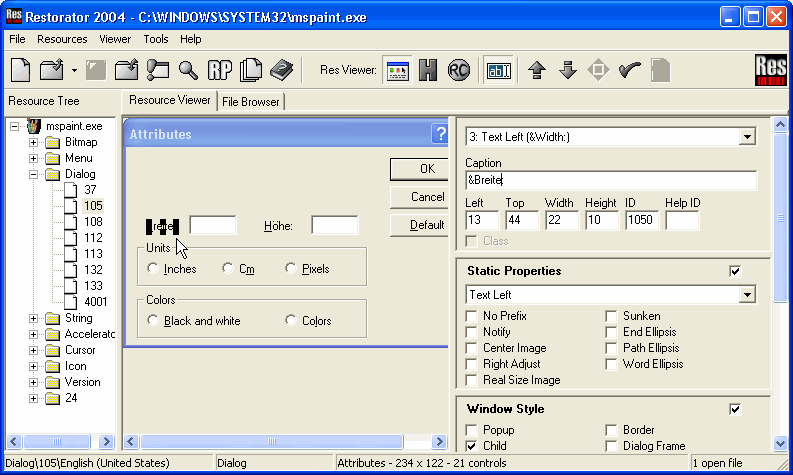Click the Res logo at toolbar right
793x475 pixels.
tap(771, 70)
